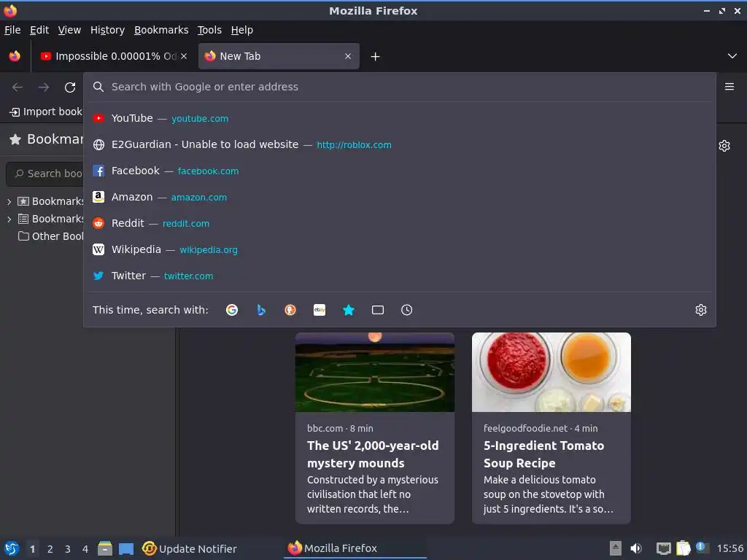This screenshot has width=747, height=560.
Task: Switch to workspace 3 in taskbar
Action: pos(68,549)
